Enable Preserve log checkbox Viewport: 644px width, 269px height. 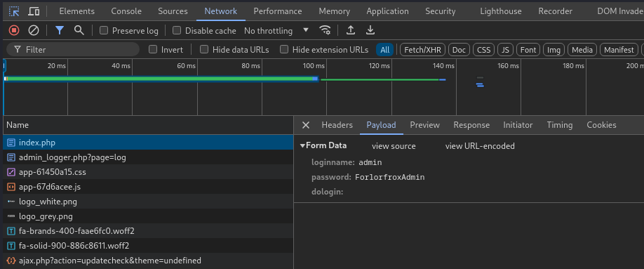(104, 30)
